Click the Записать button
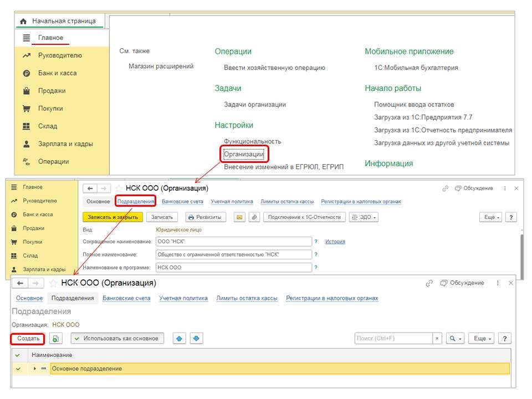532x399 pixels. coord(162,217)
